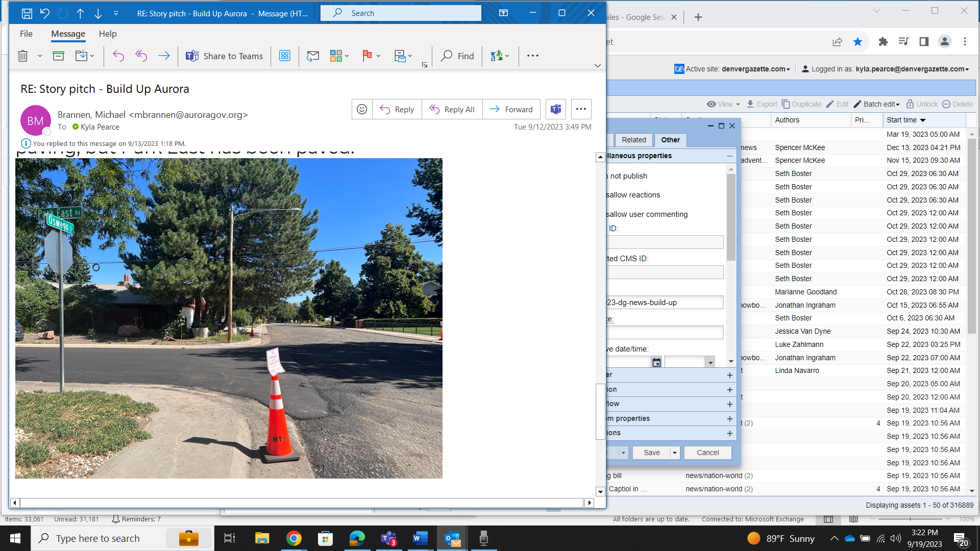The width and height of the screenshot is (980, 551).
Task: Click the Authors column header
Action: point(812,120)
